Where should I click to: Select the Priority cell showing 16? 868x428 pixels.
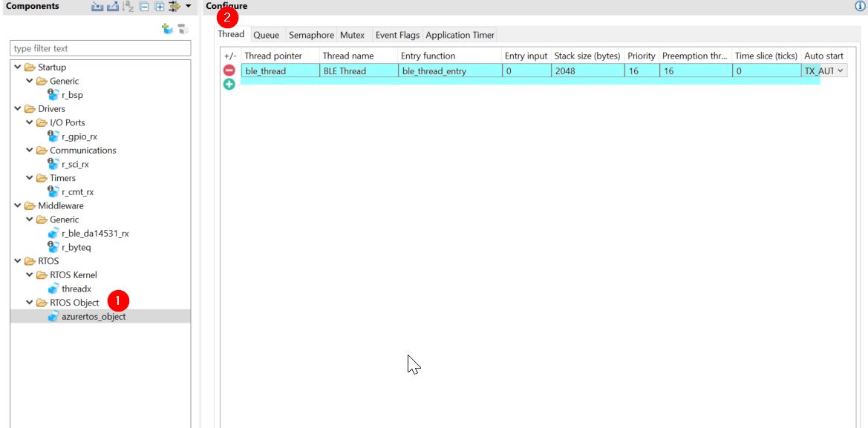(641, 70)
